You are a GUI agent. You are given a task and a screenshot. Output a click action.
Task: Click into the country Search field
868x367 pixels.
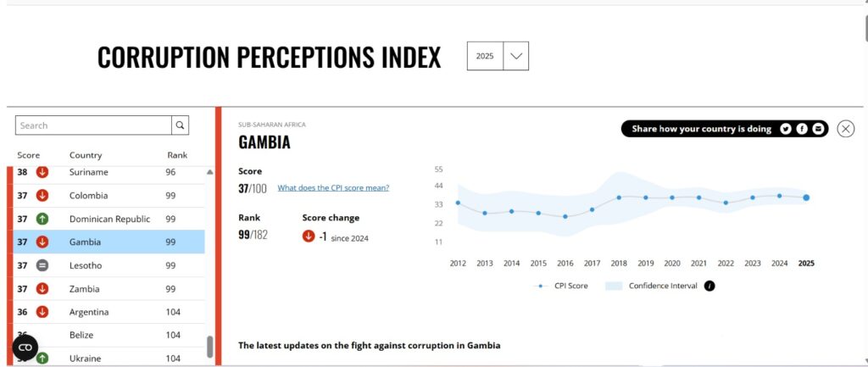point(93,125)
